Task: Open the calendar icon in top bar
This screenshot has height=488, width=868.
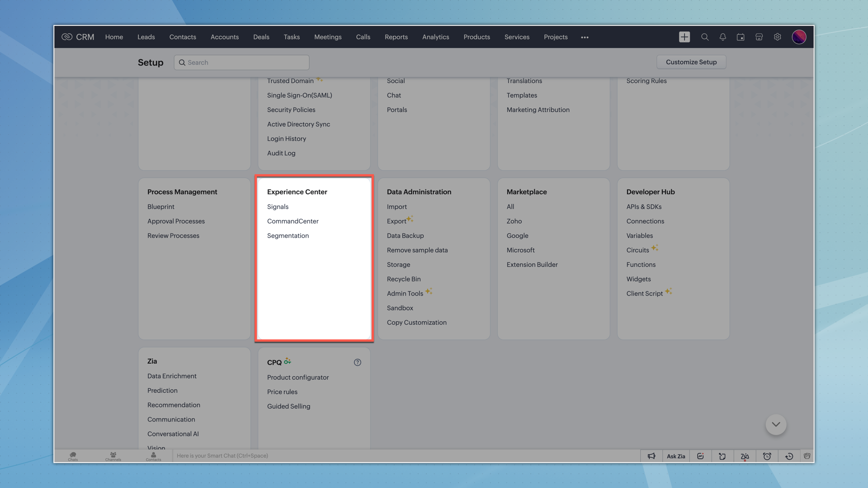Action: [x=741, y=37]
